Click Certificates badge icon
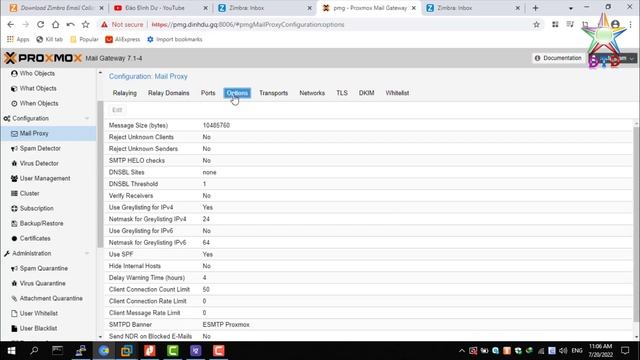Viewport: 640px width, 360px height. [14, 238]
